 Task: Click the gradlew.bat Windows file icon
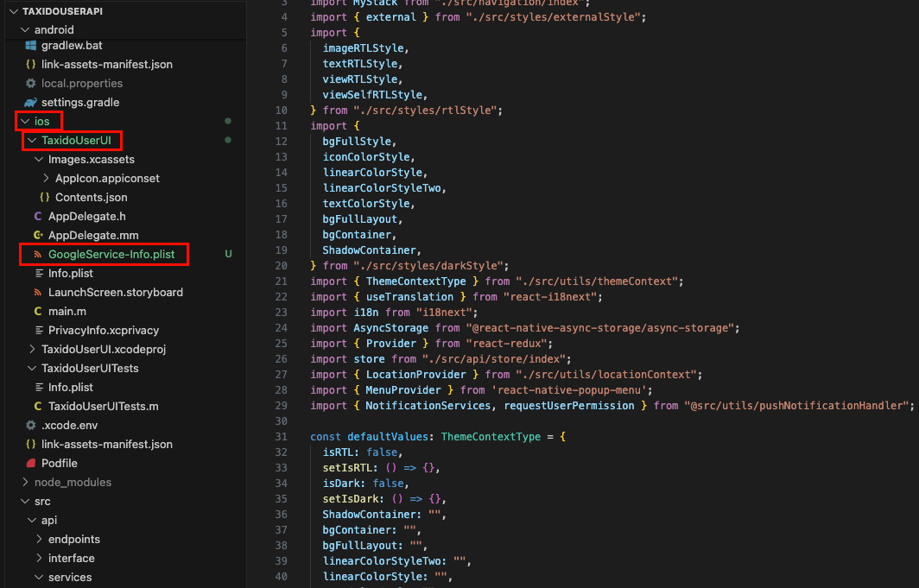(x=31, y=46)
